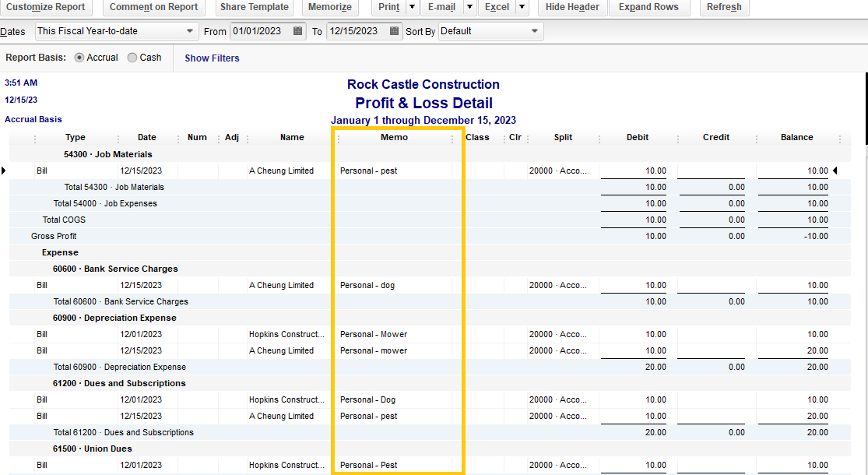The image size is (868, 475).
Task: Click the arrow marker beside first Bill row
Action: pyautogui.click(x=5, y=171)
